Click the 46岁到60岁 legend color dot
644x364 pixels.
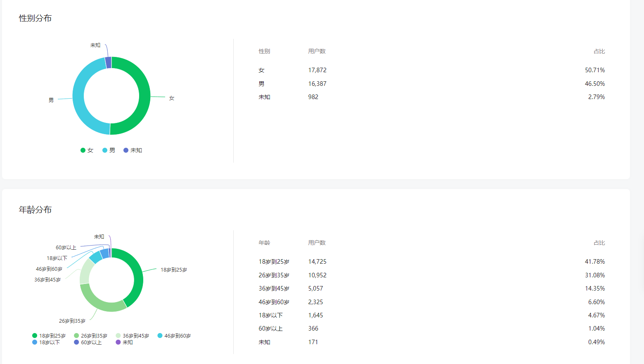point(160,336)
